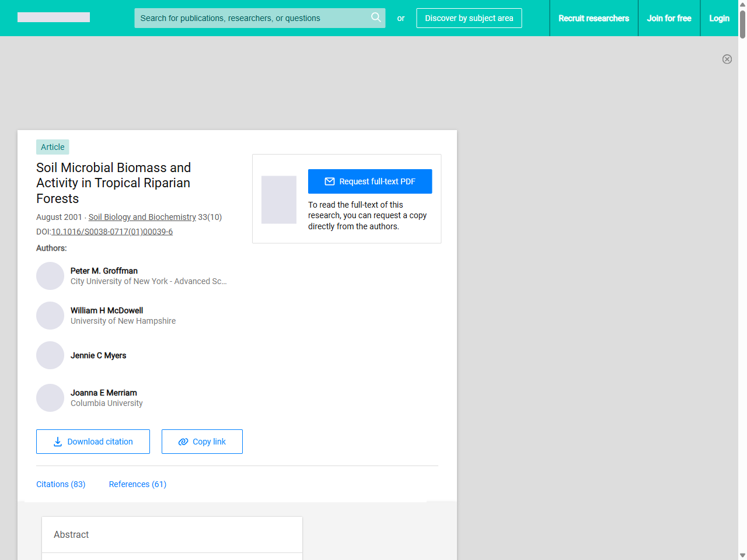Click the article title heading

tap(114, 183)
